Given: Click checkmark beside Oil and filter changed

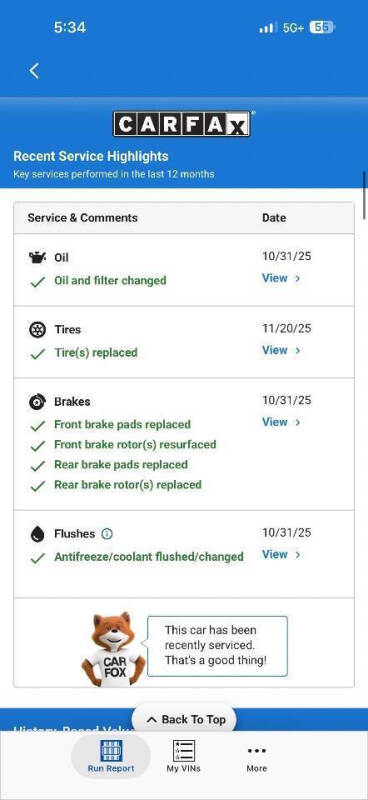Looking at the screenshot, I should point(37,281).
